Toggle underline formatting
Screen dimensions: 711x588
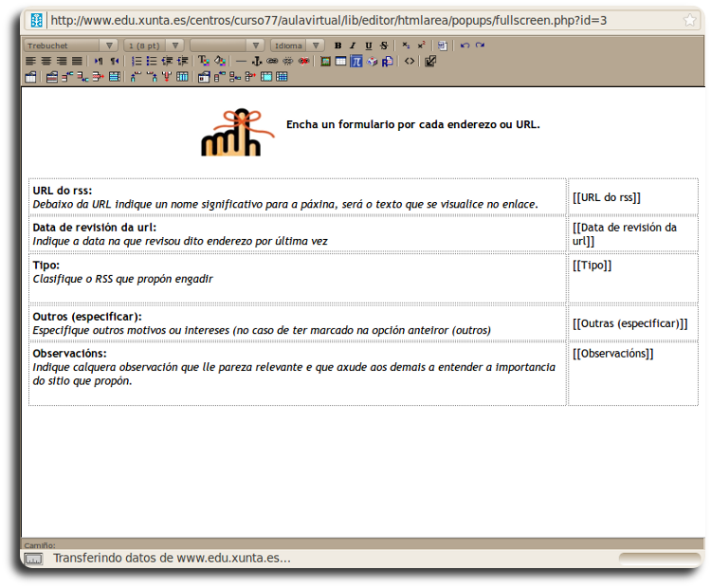click(368, 46)
